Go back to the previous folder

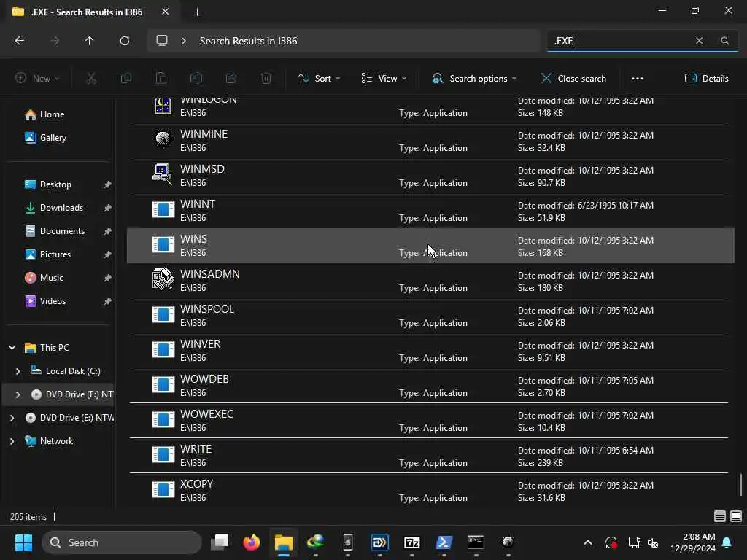coord(20,41)
